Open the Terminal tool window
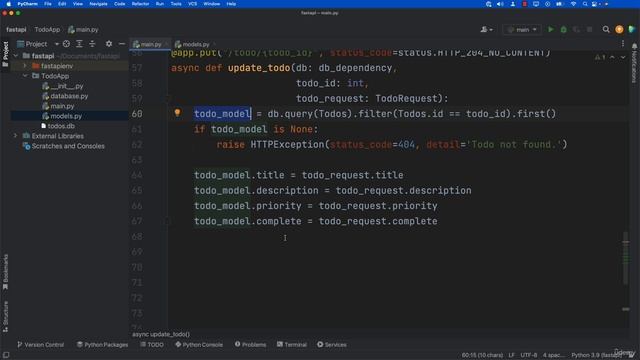 (x=292, y=344)
